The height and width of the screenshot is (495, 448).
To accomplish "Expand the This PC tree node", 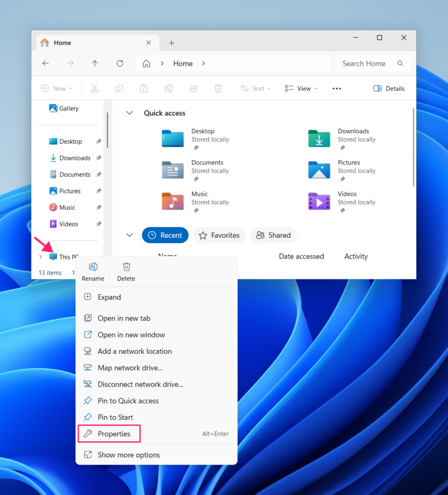I will pos(41,257).
